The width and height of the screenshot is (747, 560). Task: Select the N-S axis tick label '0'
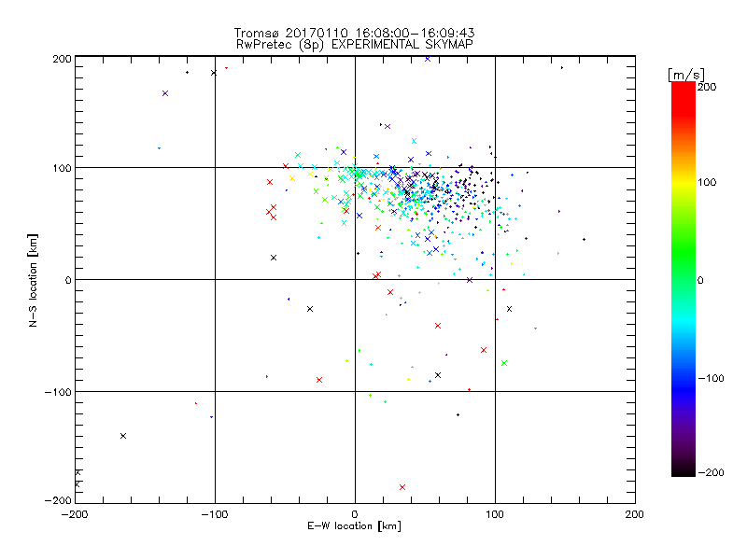coord(68,280)
